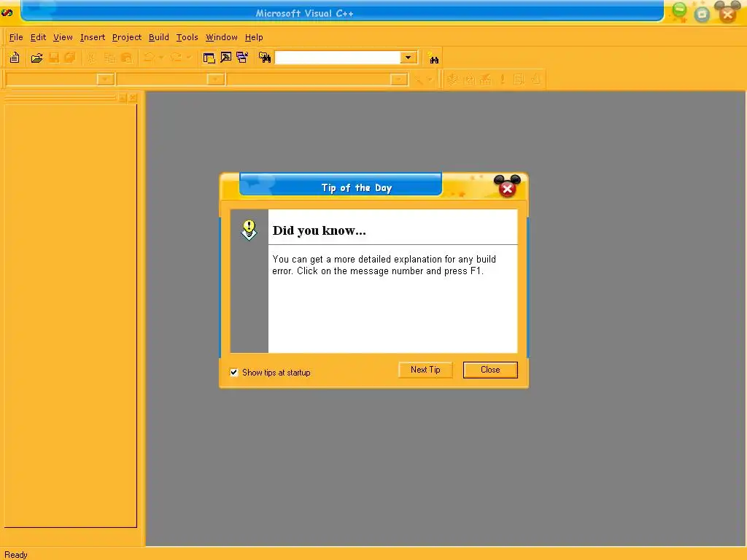This screenshot has height=560, width=747.
Task: Click the Stop Build icon
Action: pyautogui.click(x=485, y=79)
